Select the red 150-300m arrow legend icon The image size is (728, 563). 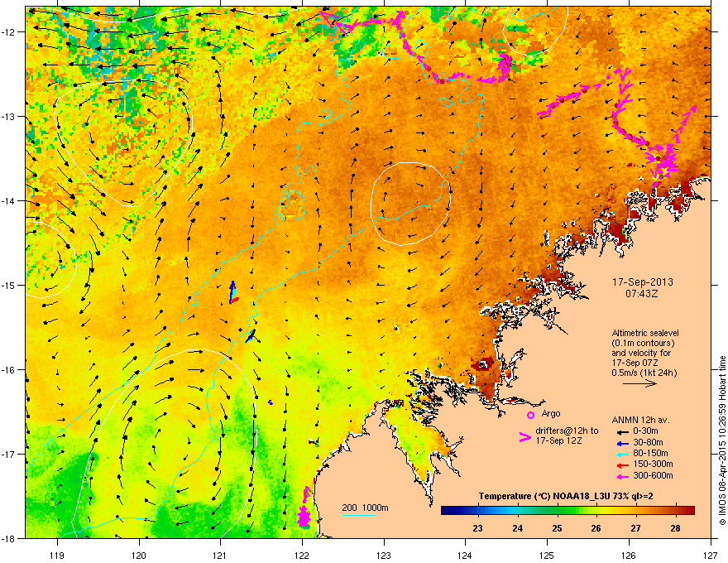coord(622,464)
